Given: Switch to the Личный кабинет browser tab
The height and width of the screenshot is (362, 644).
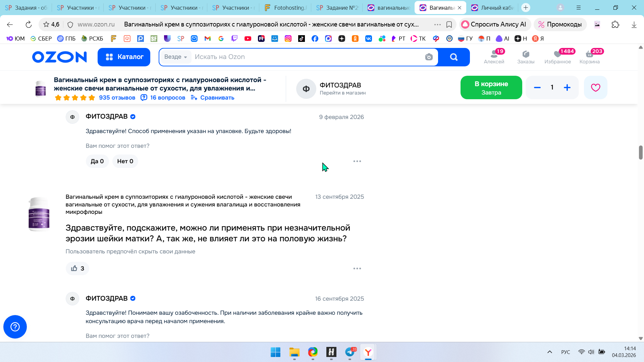Looking at the screenshot, I should pyautogui.click(x=493, y=8).
